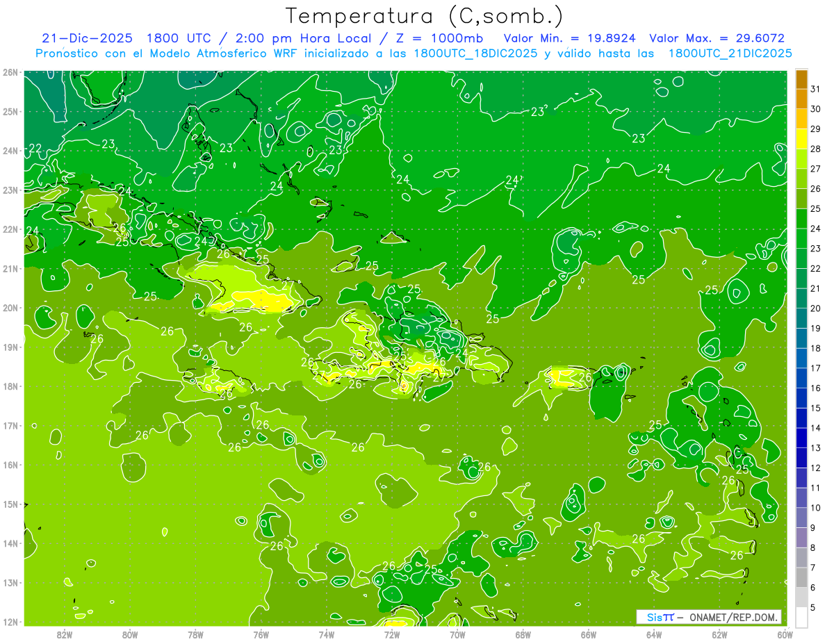Screen dimensions: 834x644
Task: Click the '23N' latitude axis label
Action: 10,190
